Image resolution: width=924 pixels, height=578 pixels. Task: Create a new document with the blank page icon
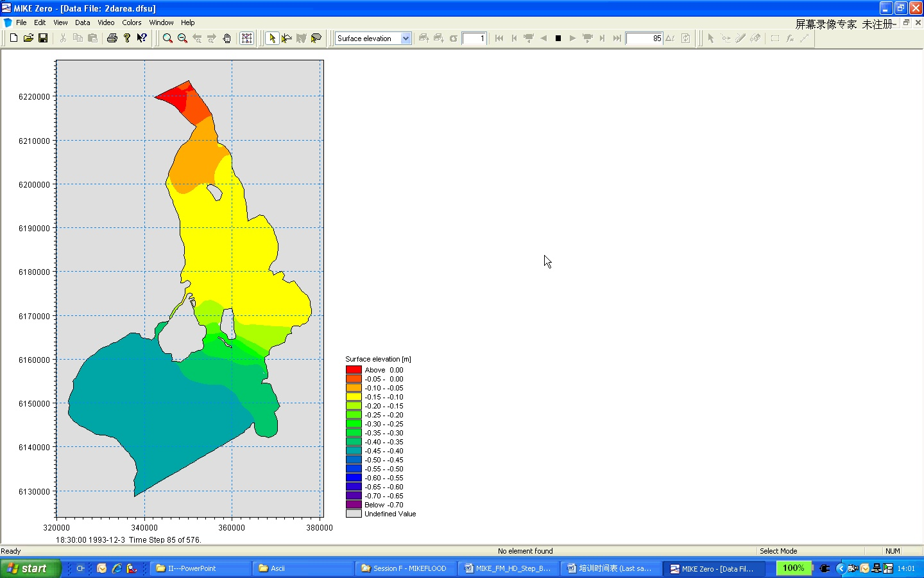(x=13, y=39)
